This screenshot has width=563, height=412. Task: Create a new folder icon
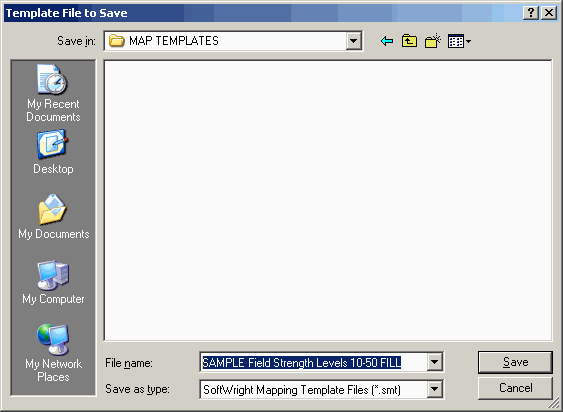(433, 41)
